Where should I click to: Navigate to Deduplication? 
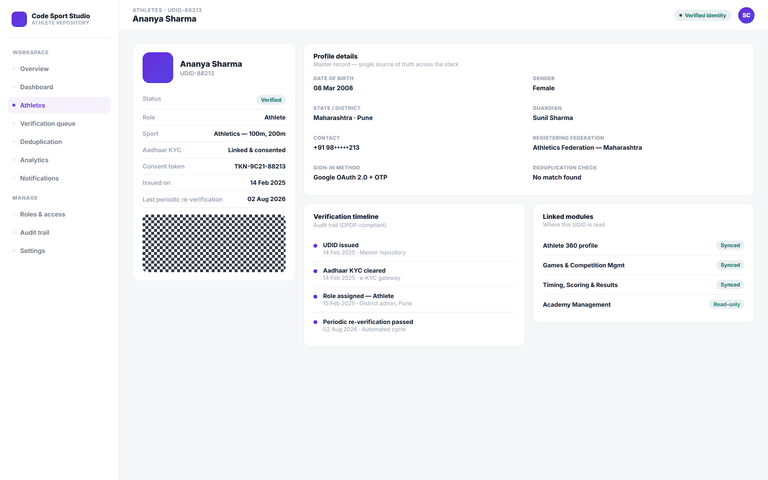59,142
